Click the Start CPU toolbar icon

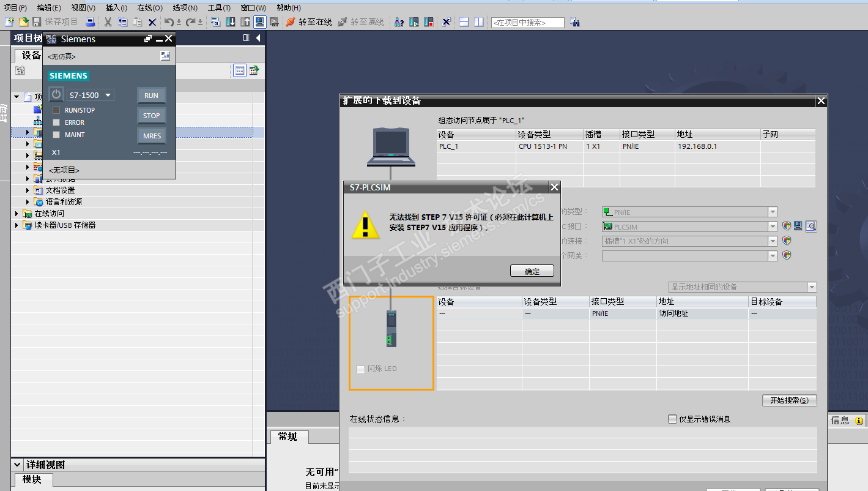(414, 22)
